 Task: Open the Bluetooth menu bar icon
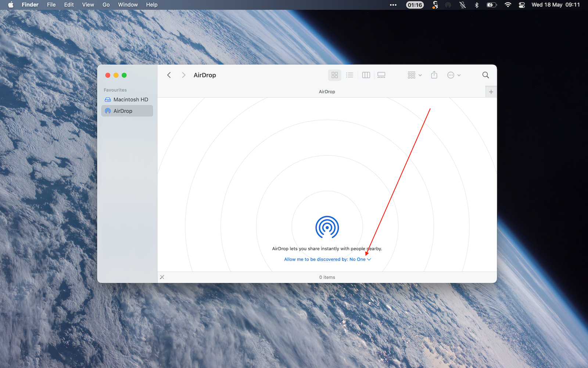[x=477, y=5]
